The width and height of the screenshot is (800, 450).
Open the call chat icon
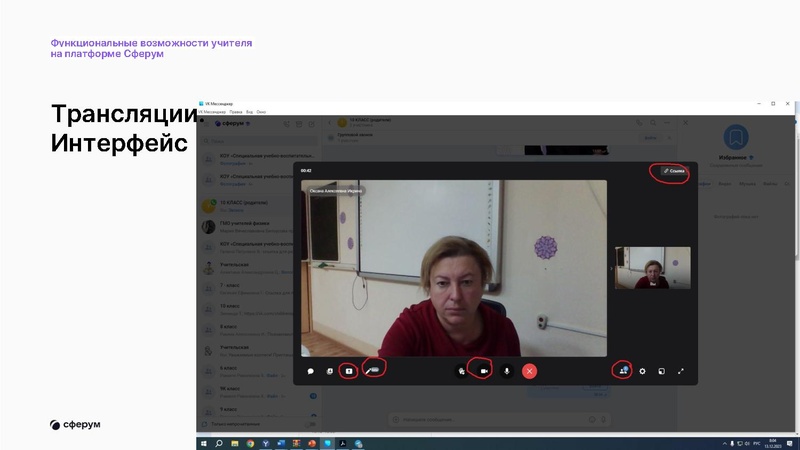(311, 371)
